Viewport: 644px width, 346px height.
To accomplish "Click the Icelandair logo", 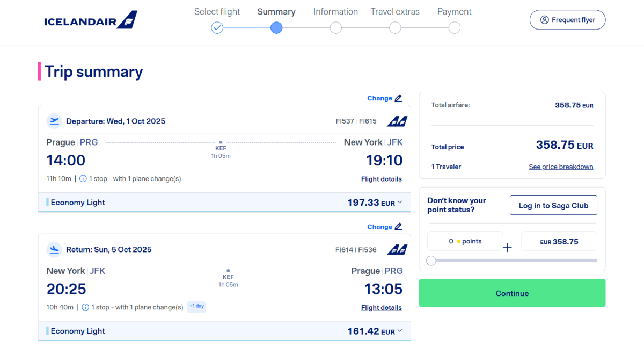I will pyautogui.click(x=90, y=20).
